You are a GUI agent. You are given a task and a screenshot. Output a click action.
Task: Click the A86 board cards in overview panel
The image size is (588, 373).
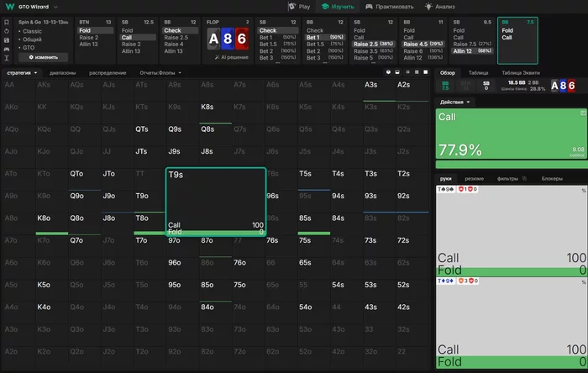(x=563, y=86)
